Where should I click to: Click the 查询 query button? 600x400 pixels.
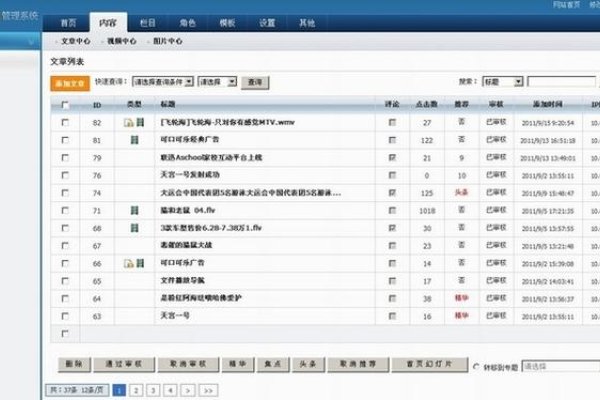click(x=255, y=82)
